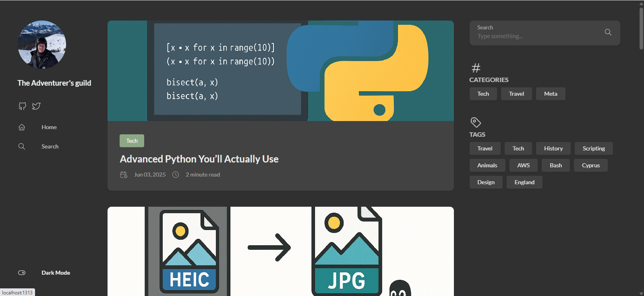Filter by the Cyprus tag
The width and height of the screenshot is (644, 296).
point(591,165)
